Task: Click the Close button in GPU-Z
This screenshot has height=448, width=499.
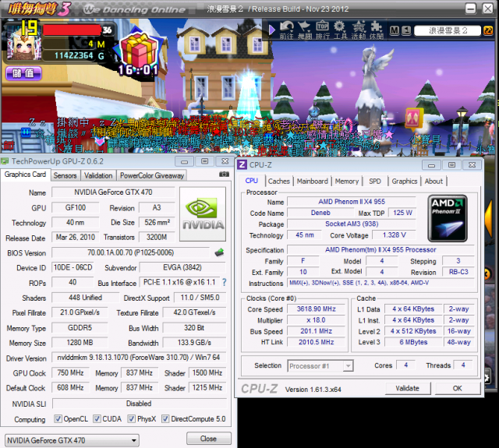Action: coord(208,439)
